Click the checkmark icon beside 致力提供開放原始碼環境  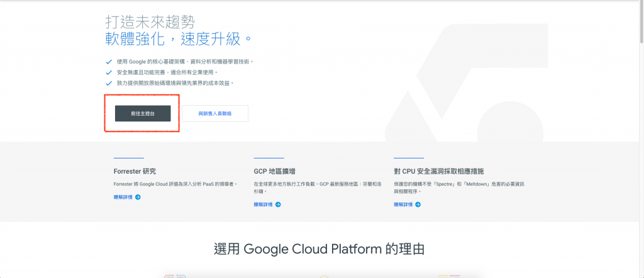[x=109, y=84]
